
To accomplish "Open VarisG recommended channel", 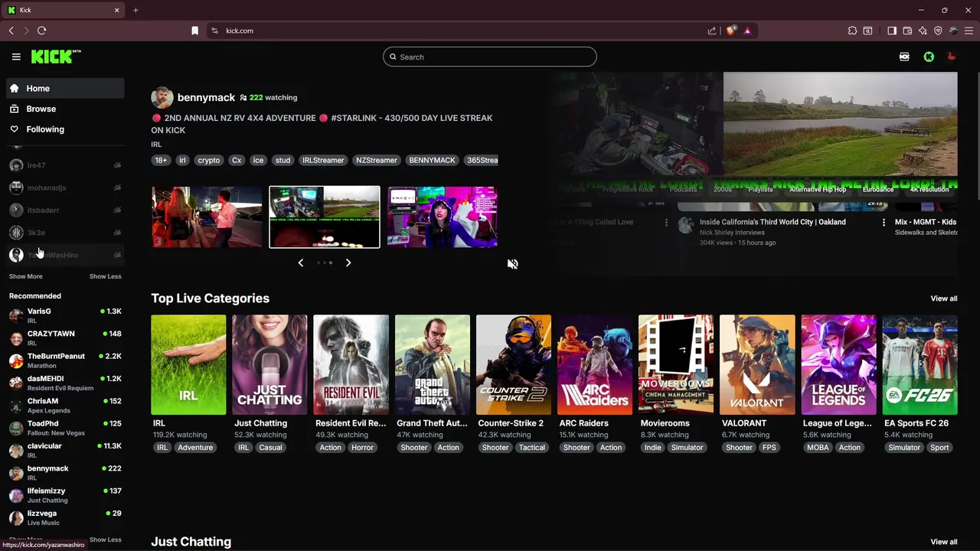I will [x=65, y=315].
